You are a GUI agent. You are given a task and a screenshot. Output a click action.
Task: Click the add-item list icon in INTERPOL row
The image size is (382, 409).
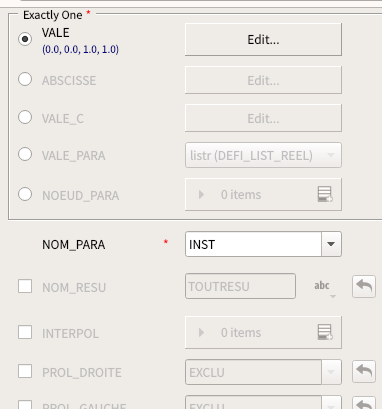(325, 332)
